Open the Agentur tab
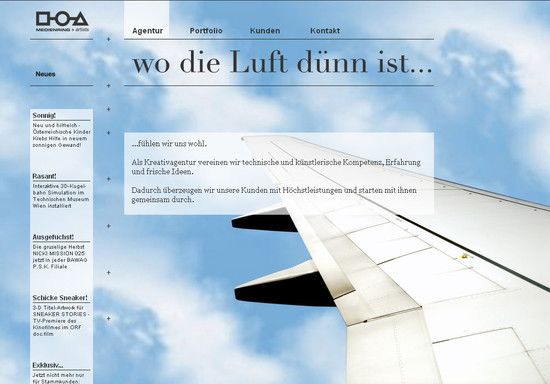 pyautogui.click(x=147, y=31)
